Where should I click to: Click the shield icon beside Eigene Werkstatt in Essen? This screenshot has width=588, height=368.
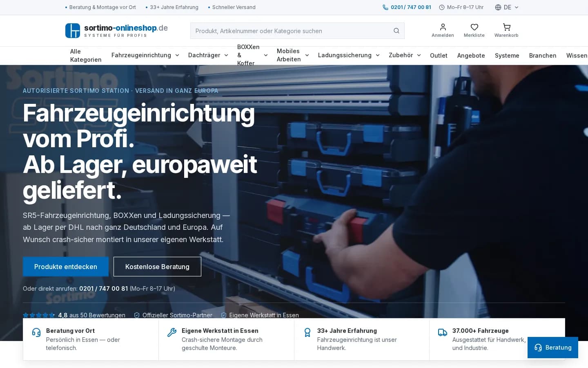224,315
